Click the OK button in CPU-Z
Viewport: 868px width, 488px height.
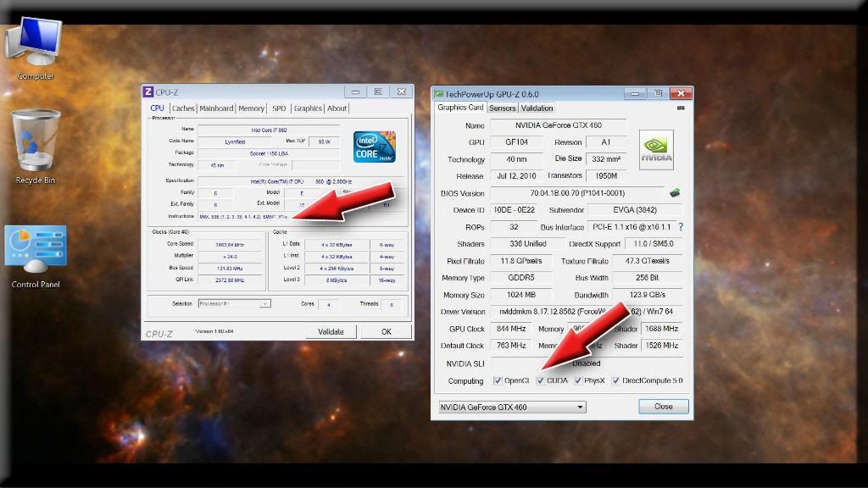386,331
